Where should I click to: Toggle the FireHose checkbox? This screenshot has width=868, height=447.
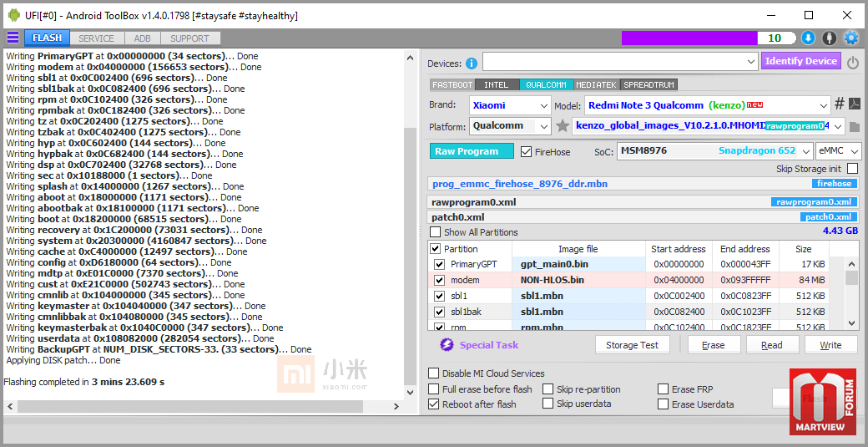[527, 151]
